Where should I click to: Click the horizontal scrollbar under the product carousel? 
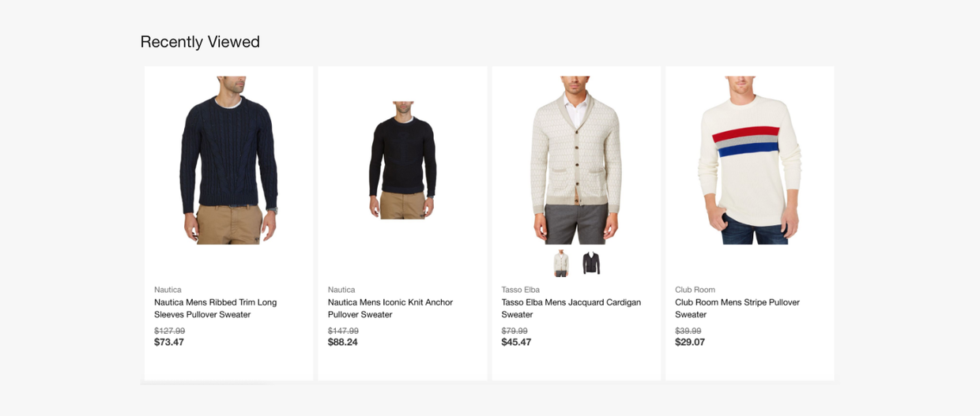coord(205,383)
